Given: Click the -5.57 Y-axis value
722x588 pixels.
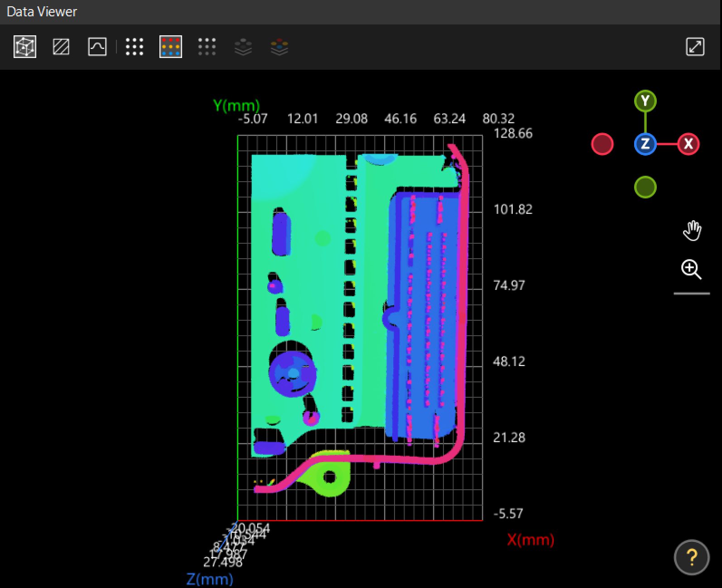Looking at the screenshot, I should (x=508, y=514).
